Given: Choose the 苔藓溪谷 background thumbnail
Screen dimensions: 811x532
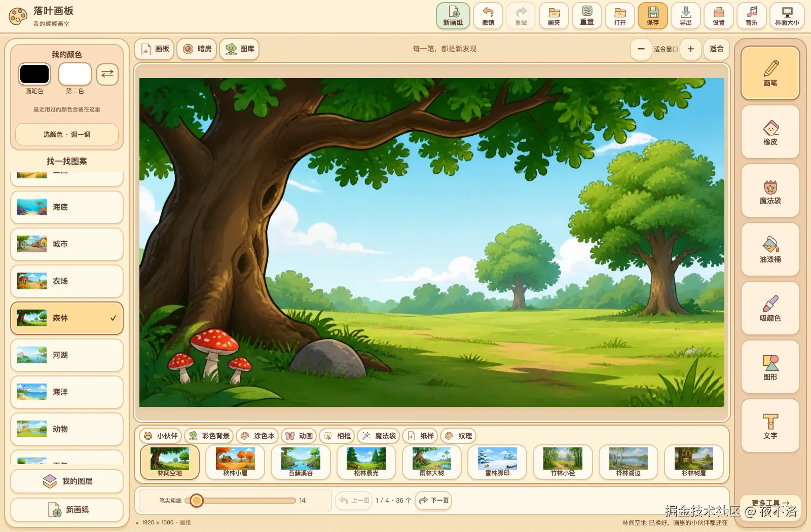Looking at the screenshot, I should pos(301,462).
